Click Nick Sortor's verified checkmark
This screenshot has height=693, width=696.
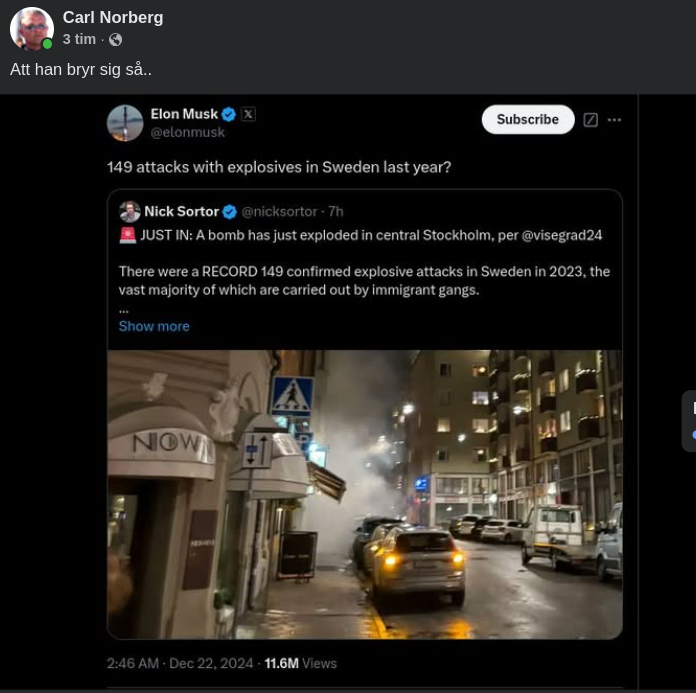(230, 212)
